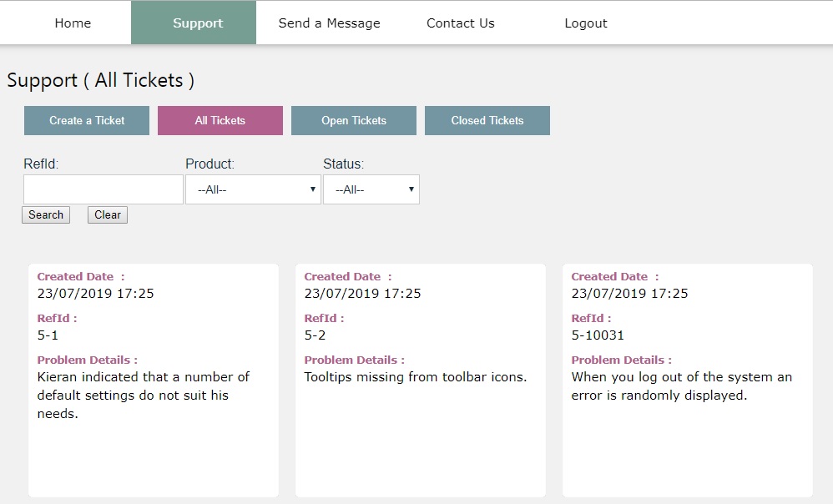Click the Search button
Image resolution: width=833 pixels, height=504 pixels.
coord(46,215)
